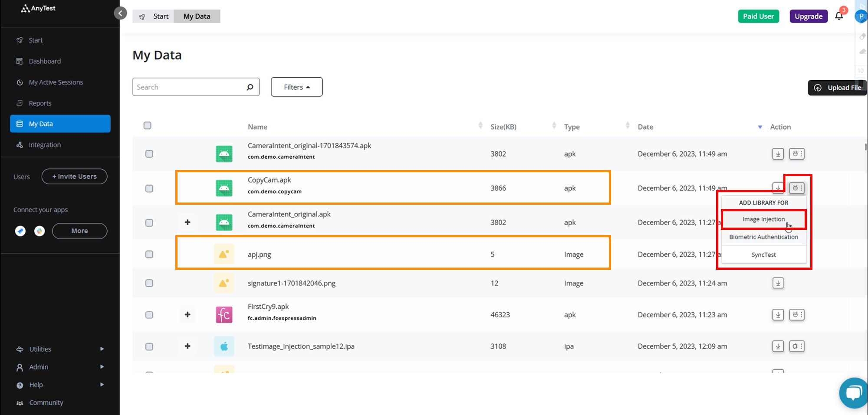Sort table by Type column
Screen dimensions: 868x415
tap(628, 125)
